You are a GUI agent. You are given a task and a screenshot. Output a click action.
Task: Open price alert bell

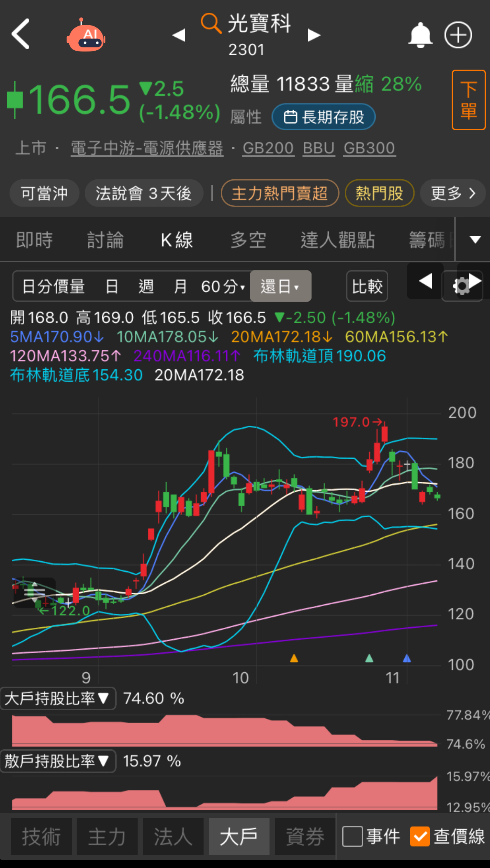[x=420, y=35]
